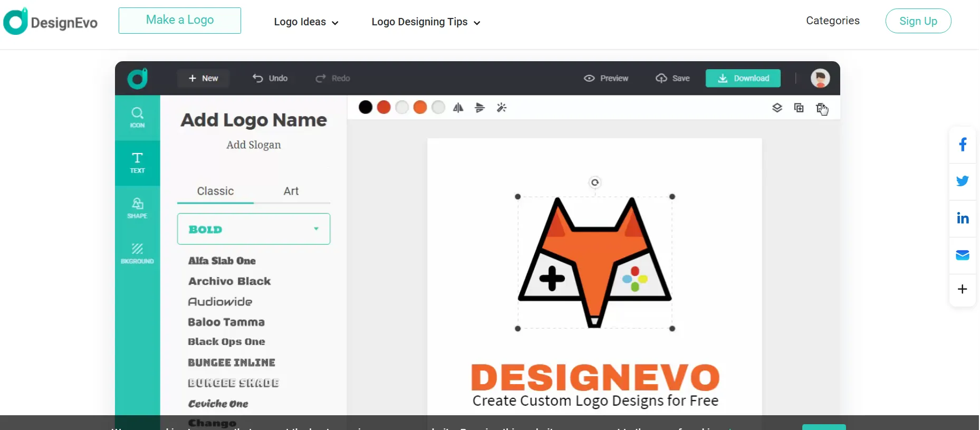The image size is (980, 430).
Task: Open the Categories menu item
Action: coord(833,21)
